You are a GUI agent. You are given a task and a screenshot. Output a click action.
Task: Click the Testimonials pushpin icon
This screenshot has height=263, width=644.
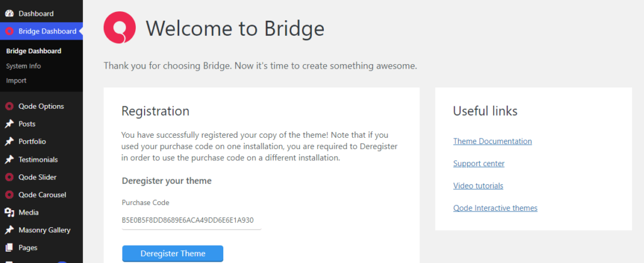[x=9, y=159]
